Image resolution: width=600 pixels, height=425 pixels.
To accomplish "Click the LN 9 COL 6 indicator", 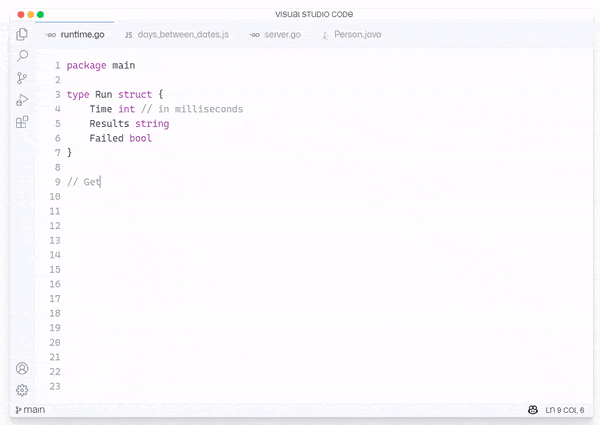I will coord(567,410).
